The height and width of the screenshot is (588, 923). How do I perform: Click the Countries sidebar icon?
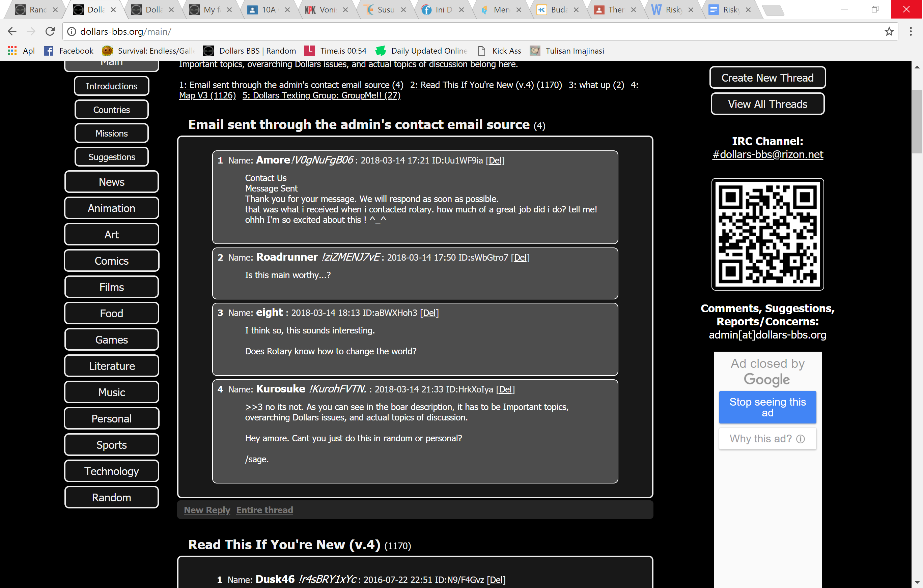(x=112, y=110)
